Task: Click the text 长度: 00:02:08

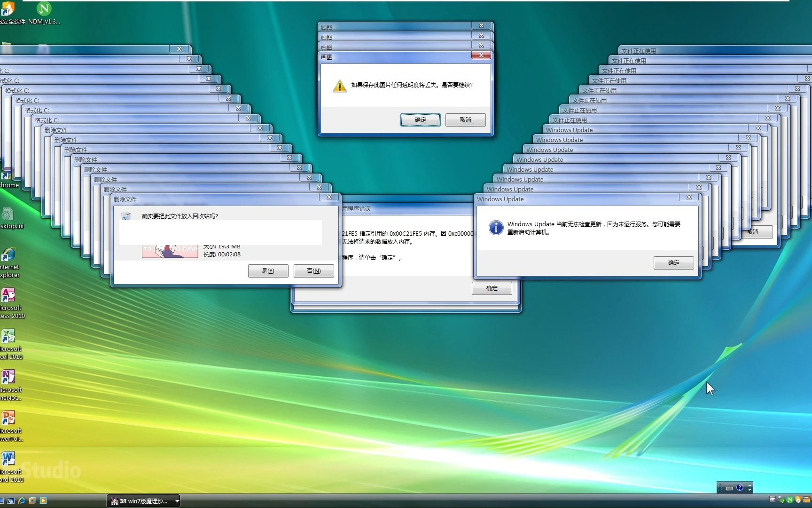Action: point(222,254)
